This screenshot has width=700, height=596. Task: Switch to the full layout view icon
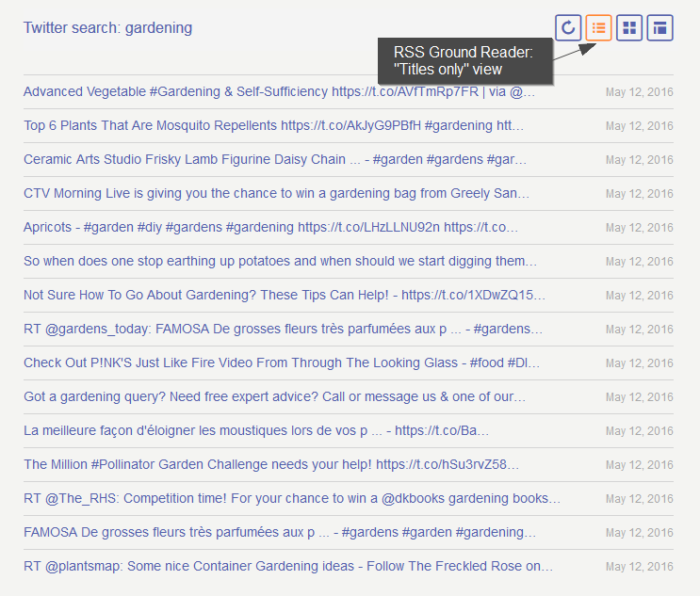point(659,27)
